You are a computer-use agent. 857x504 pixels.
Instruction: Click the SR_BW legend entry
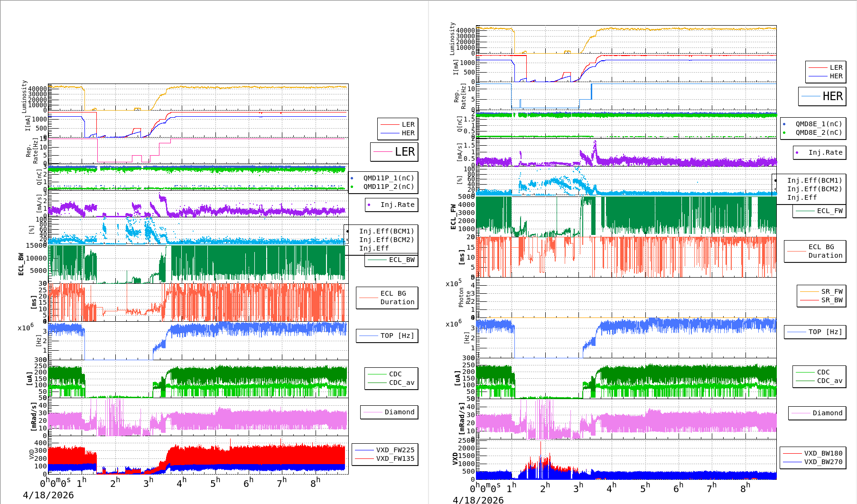point(821,300)
